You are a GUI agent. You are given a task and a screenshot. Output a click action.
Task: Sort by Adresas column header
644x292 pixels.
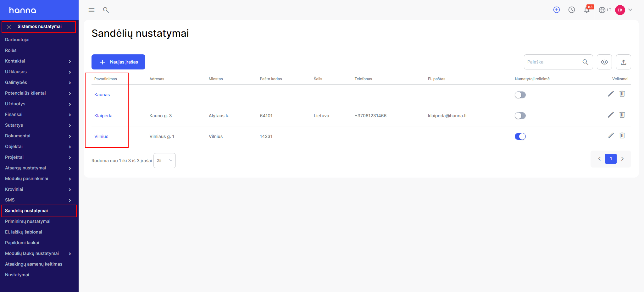[157, 79]
